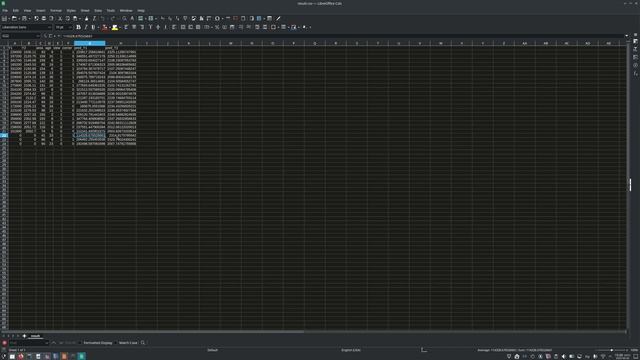
Task: Open the sidebar Styles deck
Action: [x=636, y=49]
